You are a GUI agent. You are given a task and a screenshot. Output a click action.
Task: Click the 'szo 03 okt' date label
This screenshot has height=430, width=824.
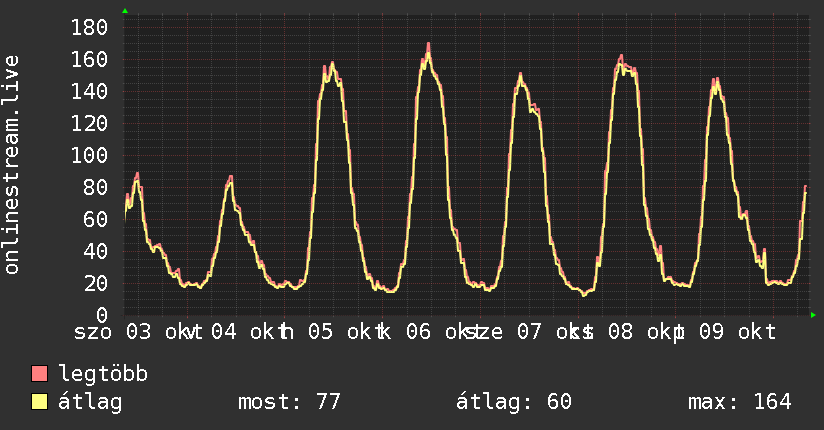point(133,332)
